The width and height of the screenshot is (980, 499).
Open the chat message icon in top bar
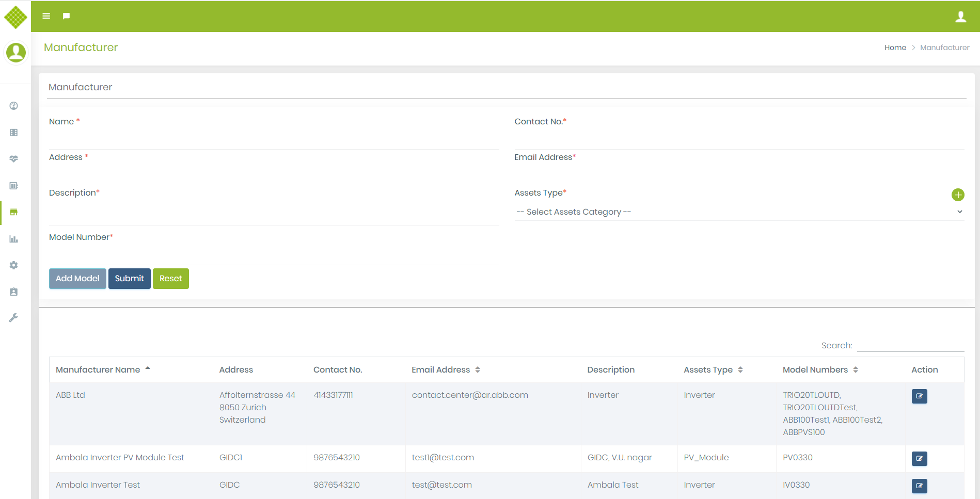pos(66,16)
